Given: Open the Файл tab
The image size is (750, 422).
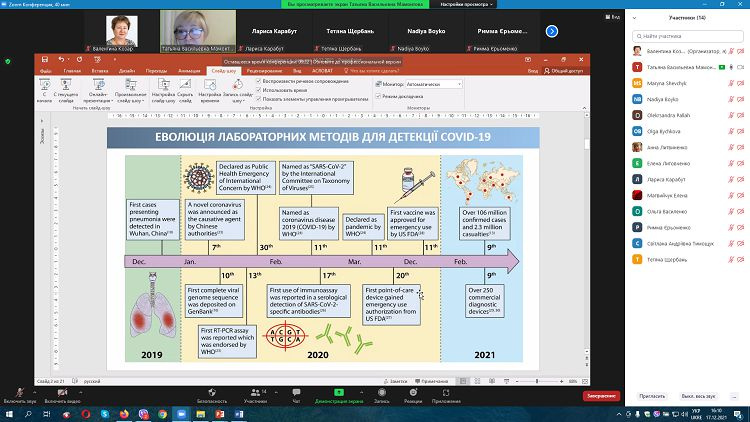Looking at the screenshot, I should (x=46, y=71).
